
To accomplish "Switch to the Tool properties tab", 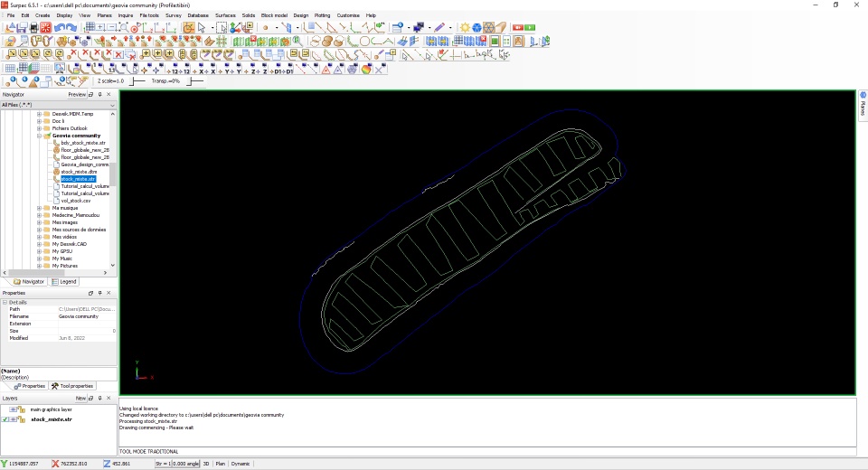I will point(72,387).
